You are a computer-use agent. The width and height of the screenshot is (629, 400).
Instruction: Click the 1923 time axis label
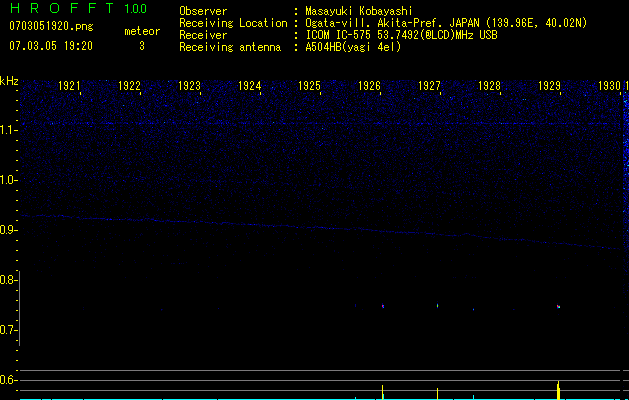point(189,86)
